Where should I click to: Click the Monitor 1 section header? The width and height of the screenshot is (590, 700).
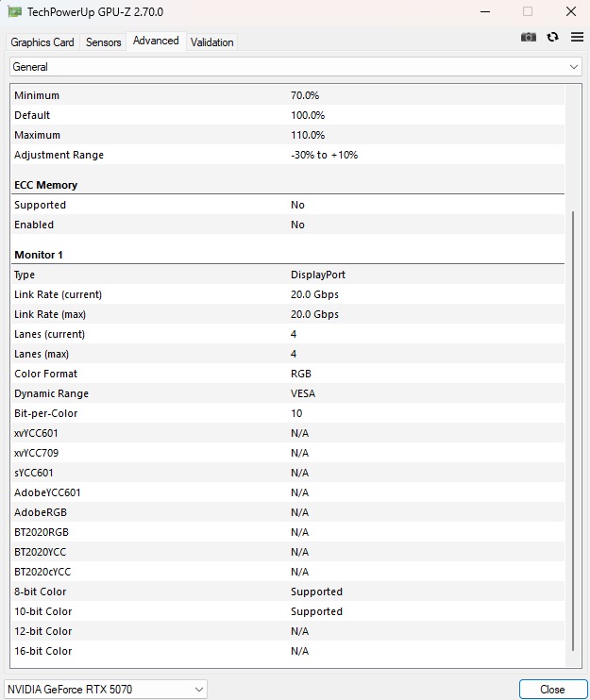tap(39, 255)
